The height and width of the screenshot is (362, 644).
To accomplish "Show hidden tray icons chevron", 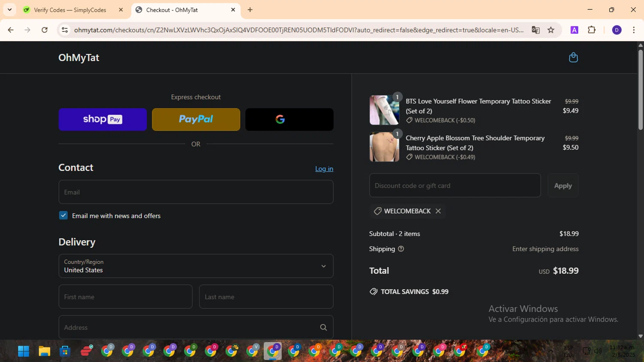I will pos(551,351).
